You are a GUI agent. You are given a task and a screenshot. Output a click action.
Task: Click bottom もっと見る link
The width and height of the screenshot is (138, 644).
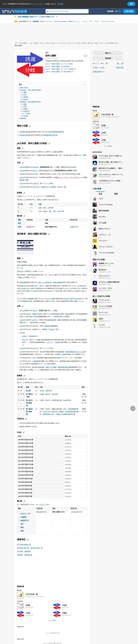(52, 620)
